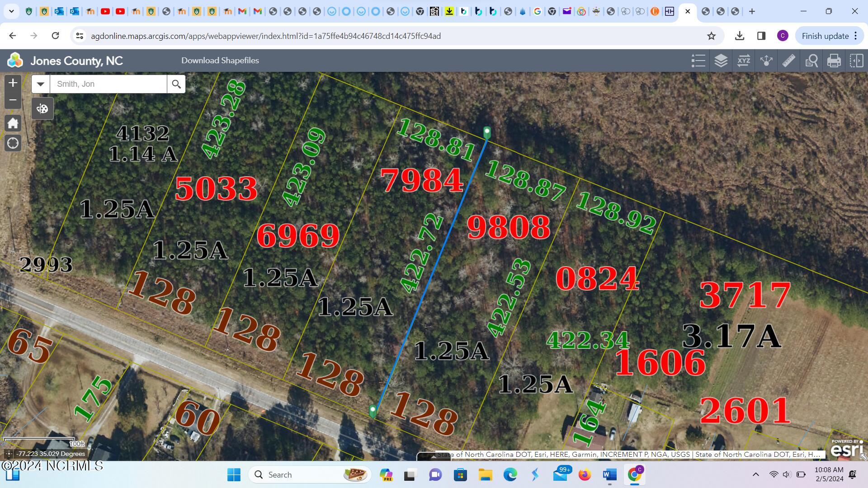Image resolution: width=868 pixels, height=488 pixels.
Task: Open the Chrome profile avatar menu
Action: click(x=783, y=36)
